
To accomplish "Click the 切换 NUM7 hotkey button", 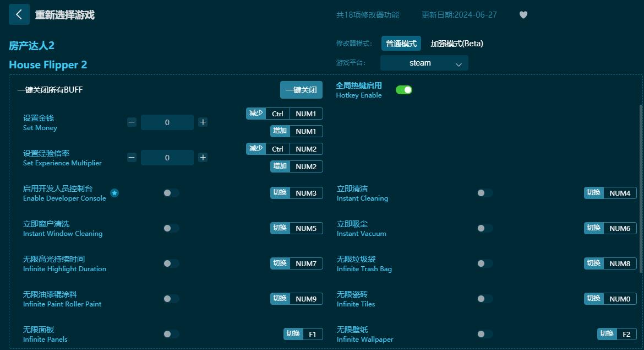I will point(297,263).
